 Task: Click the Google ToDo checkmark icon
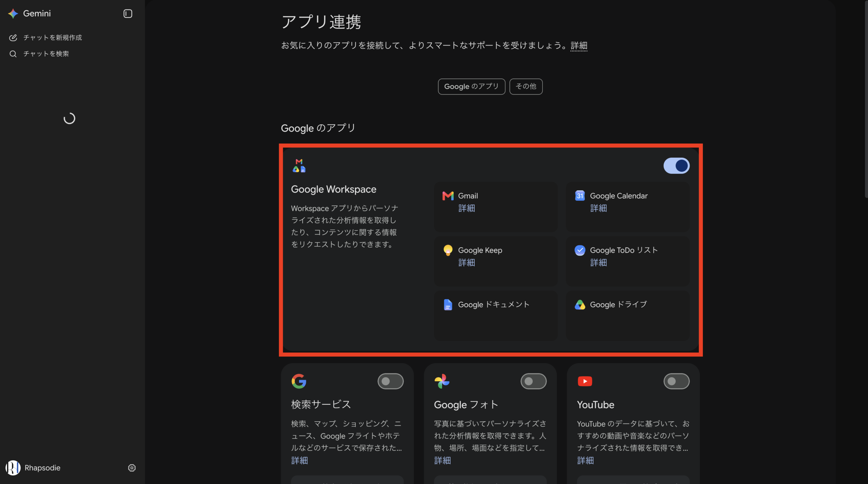(x=580, y=250)
